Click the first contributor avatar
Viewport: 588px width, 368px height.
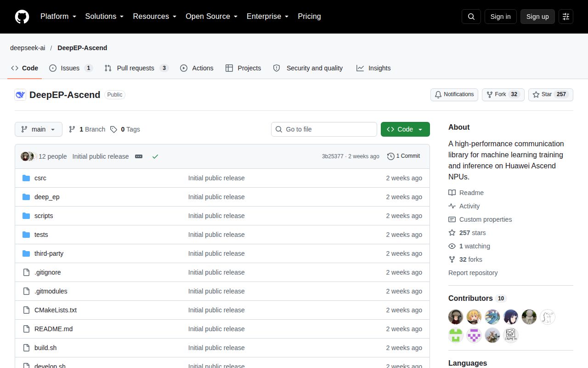(x=456, y=317)
